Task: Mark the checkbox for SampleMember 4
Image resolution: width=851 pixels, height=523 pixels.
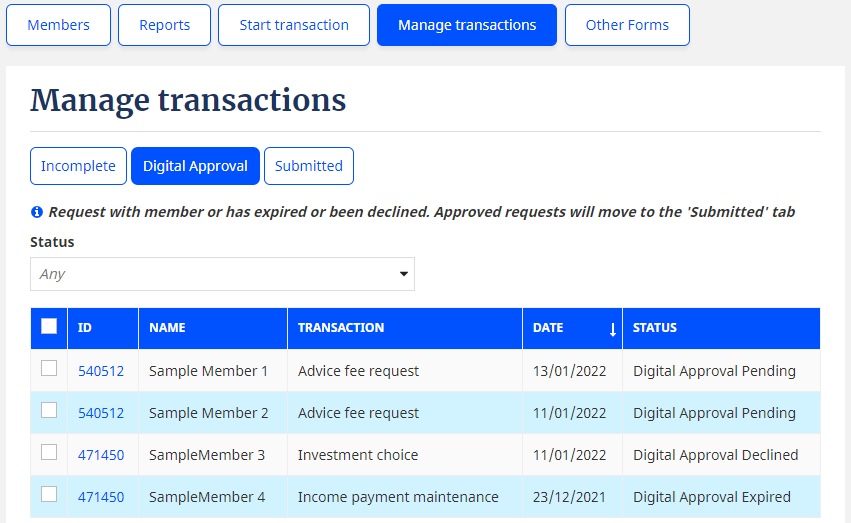Action: pyautogui.click(x=49, y=495)
